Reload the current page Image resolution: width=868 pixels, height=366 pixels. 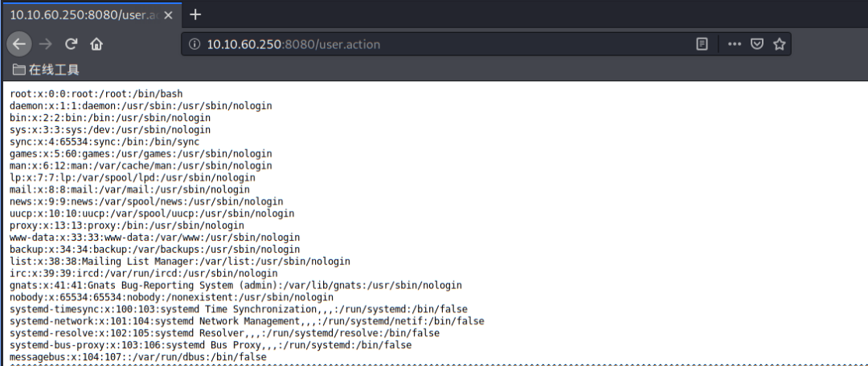71,44
